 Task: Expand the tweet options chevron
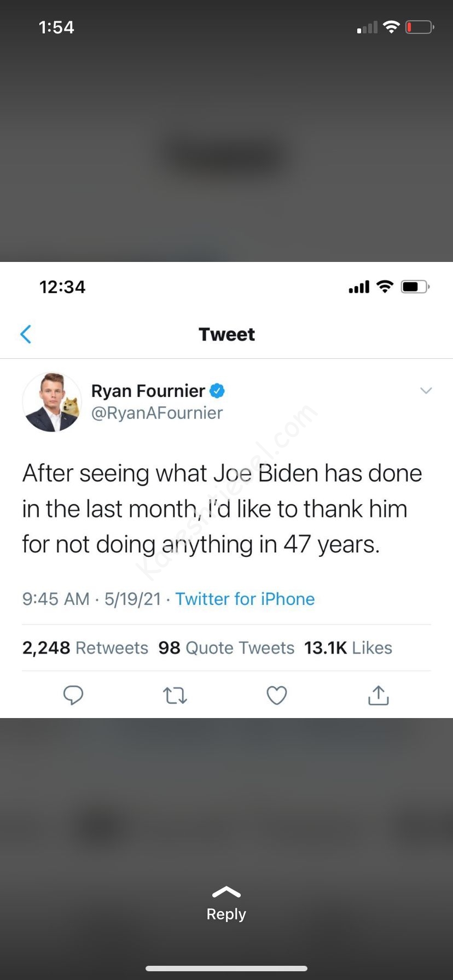426,390
